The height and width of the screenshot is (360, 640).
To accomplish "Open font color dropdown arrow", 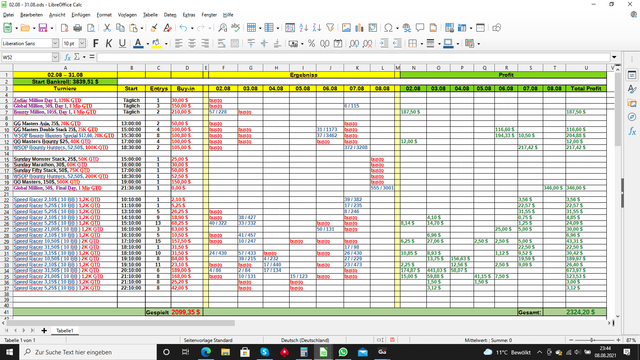I will 147,44.
